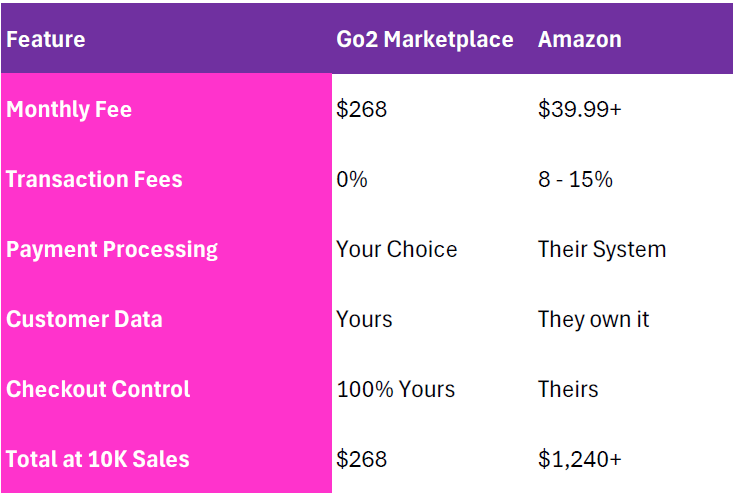Click the Checkout Control row label
Screen dimensions: 733x496
click(x=98, y=390)
